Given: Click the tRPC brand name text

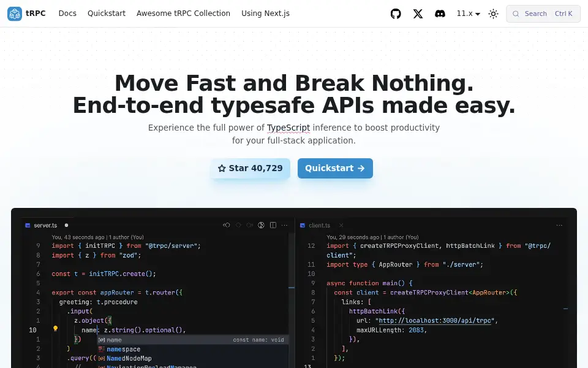Looking at the screenshot, I should click(x=36, y=13).
